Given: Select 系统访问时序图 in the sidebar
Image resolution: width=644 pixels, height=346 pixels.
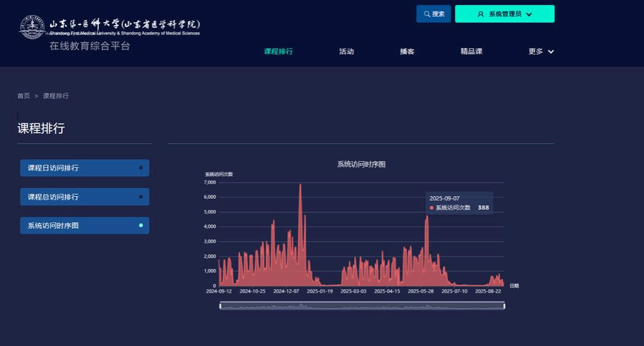Looking at the screenshot, I should point(54,226).
